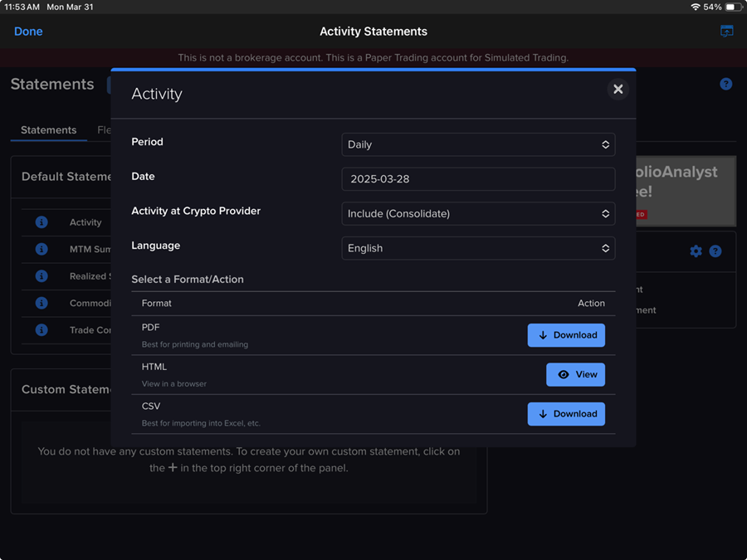Click the info icon beside Commodities statement
Screen dimensions: 747x560
[x=41, y=303]
